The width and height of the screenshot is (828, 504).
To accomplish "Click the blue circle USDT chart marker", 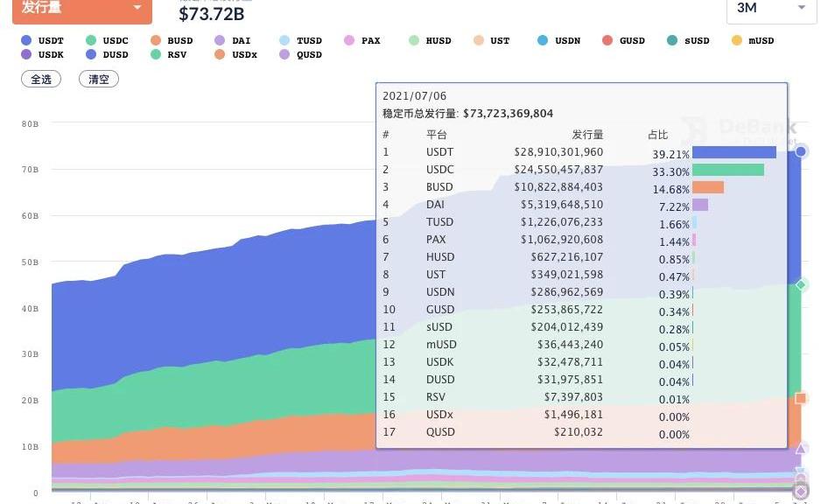I will (x=801, y=152).
